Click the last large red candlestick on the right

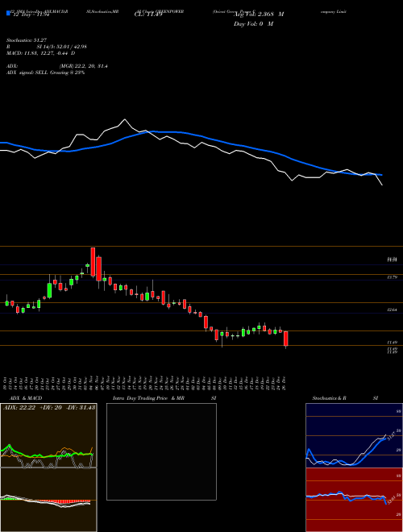coord(285,339)
